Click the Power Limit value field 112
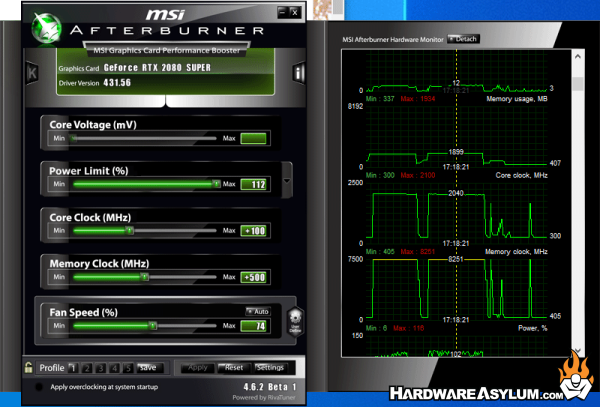This screenshot has width=600, height=407. click(x=253, y=184)
